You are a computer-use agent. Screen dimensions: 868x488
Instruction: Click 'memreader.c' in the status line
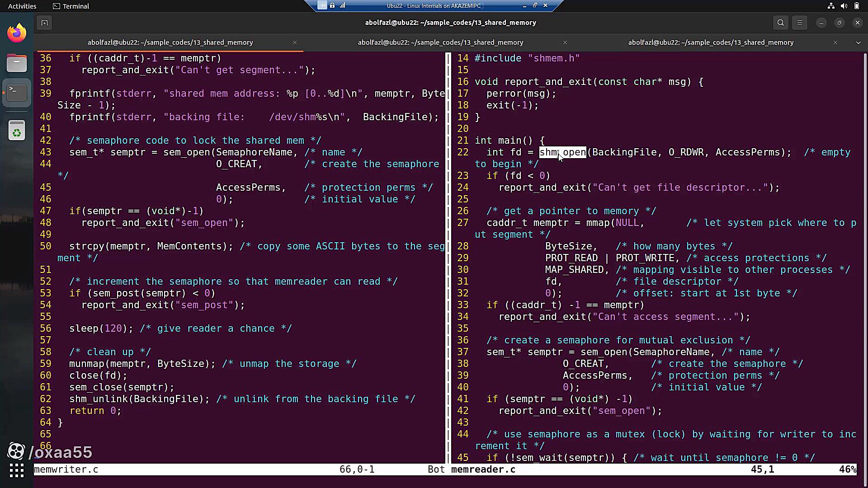pyautogui.click(x=483, y=469)
